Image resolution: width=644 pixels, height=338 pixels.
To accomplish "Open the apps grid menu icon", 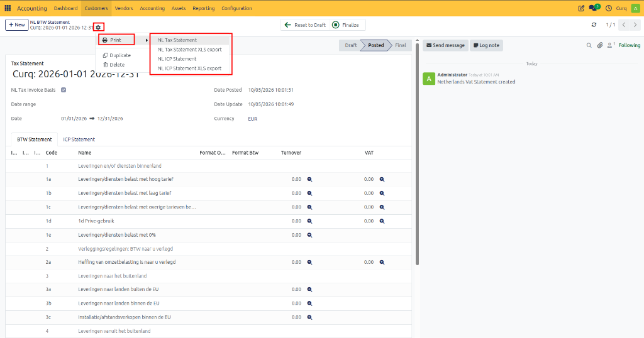I will click(8, 8).
